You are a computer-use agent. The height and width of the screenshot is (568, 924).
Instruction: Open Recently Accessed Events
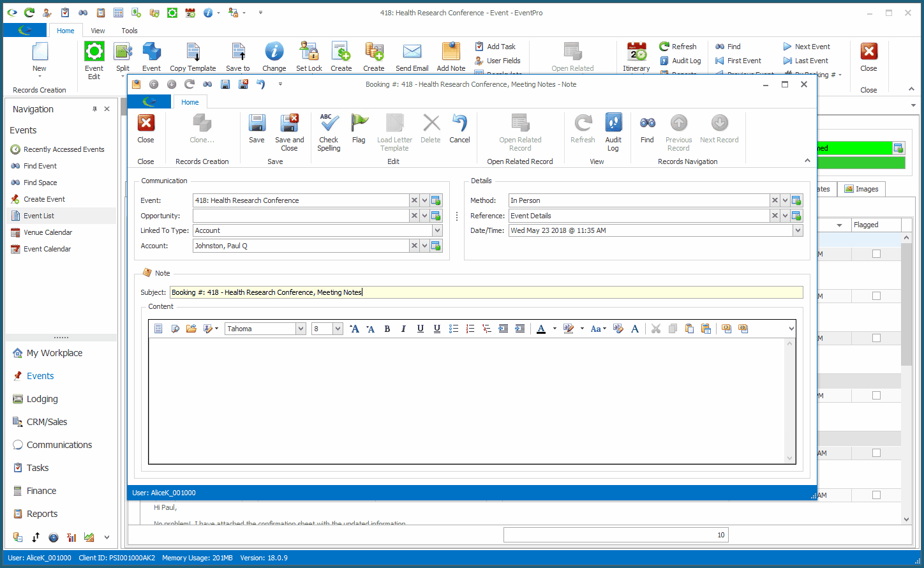click(x=64, y=149)
